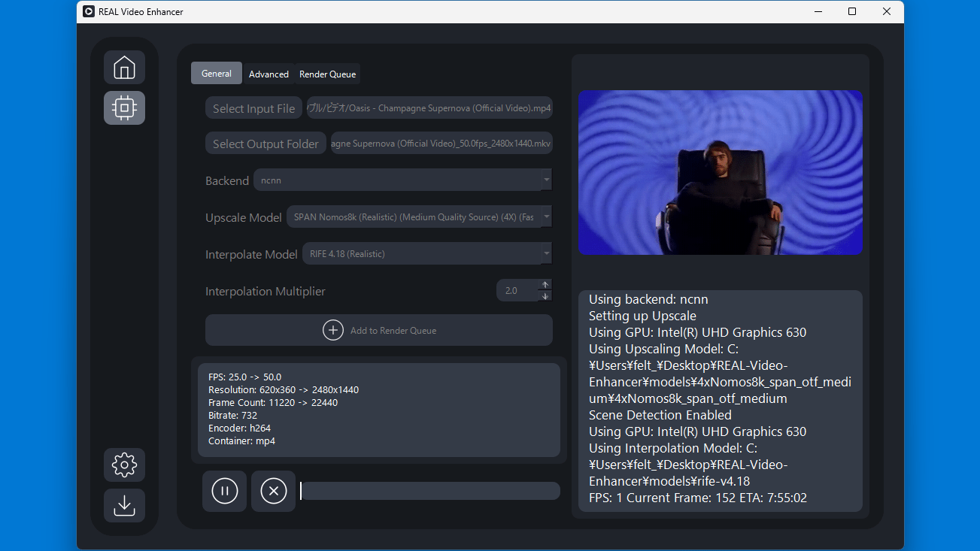
Task: Switch to the Render Queue tab
Action: coord(327,74)
